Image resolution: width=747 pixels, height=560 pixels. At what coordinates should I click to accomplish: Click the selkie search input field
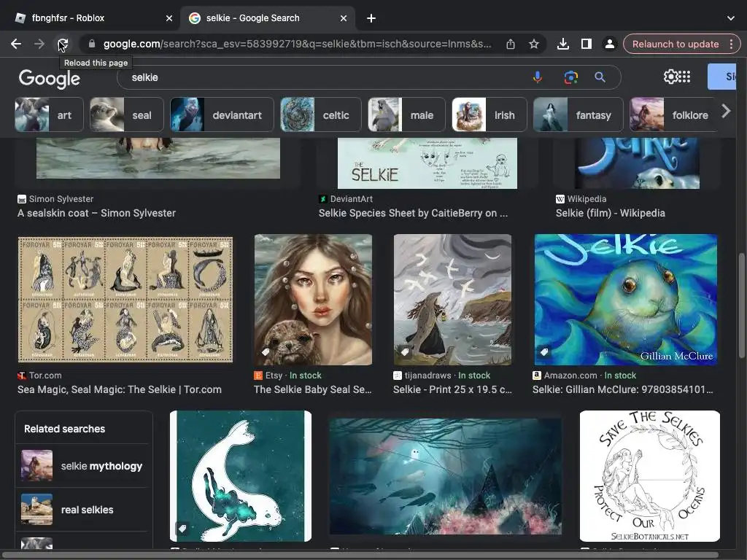[x=324, y=77]
